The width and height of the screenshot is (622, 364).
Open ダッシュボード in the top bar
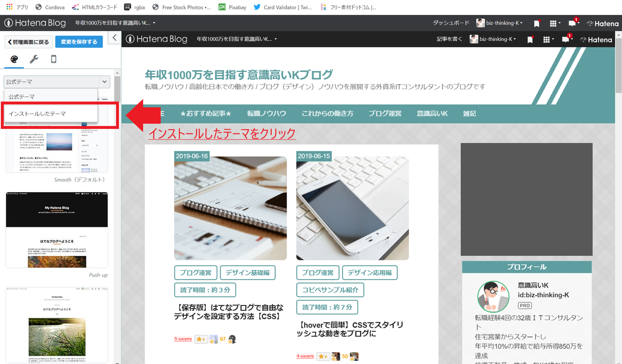click(451, 23)
